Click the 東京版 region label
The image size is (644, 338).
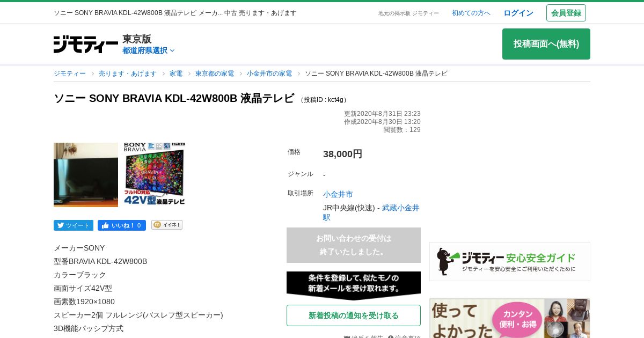pyautogui.click(x=137, y=39)
